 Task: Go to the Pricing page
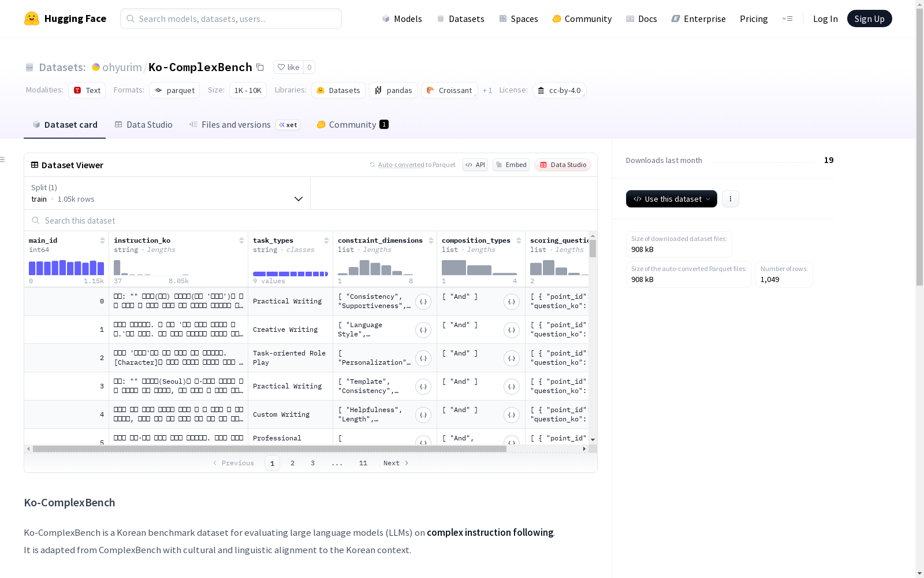[x=754, y=18]
